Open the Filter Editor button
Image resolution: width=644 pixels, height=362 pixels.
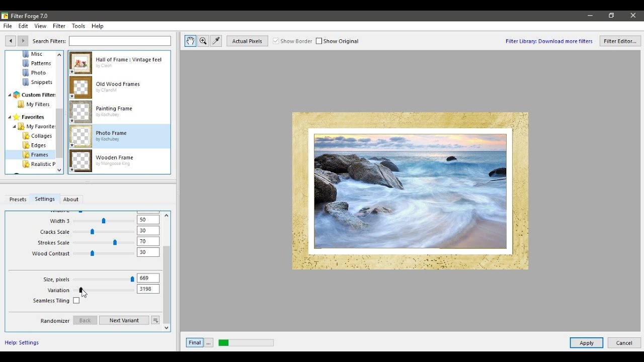(x=620, y=41)
